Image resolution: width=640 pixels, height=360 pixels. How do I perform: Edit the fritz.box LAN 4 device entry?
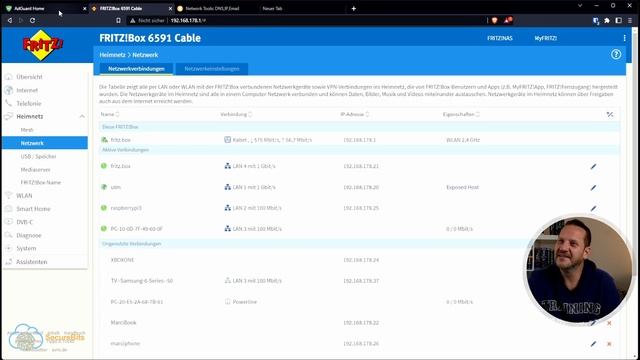[593, 167]
